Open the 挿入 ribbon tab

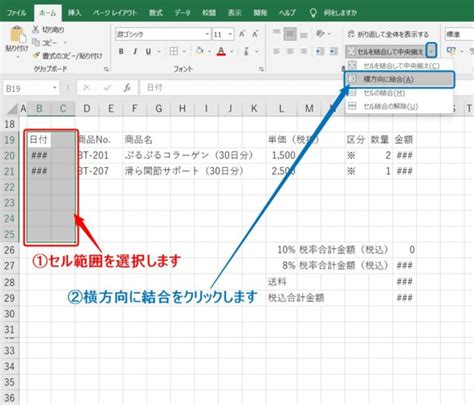tap(74, 13)
